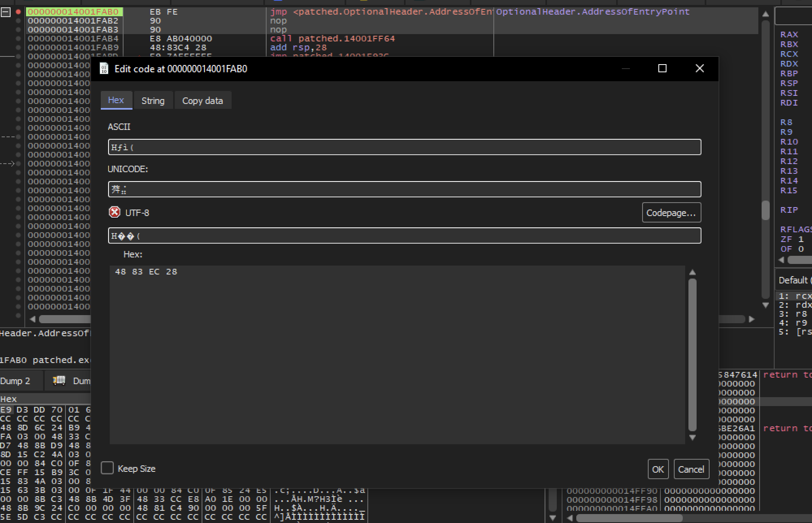Click disassembly horizontal scroll left arrow
This screenshot has height=523, width=812.
point(33,319)
